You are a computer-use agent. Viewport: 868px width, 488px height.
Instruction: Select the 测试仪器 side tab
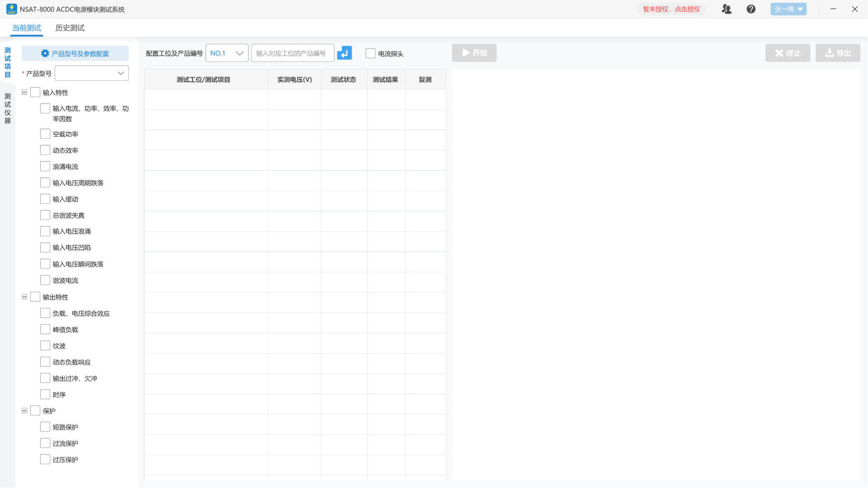8,108
